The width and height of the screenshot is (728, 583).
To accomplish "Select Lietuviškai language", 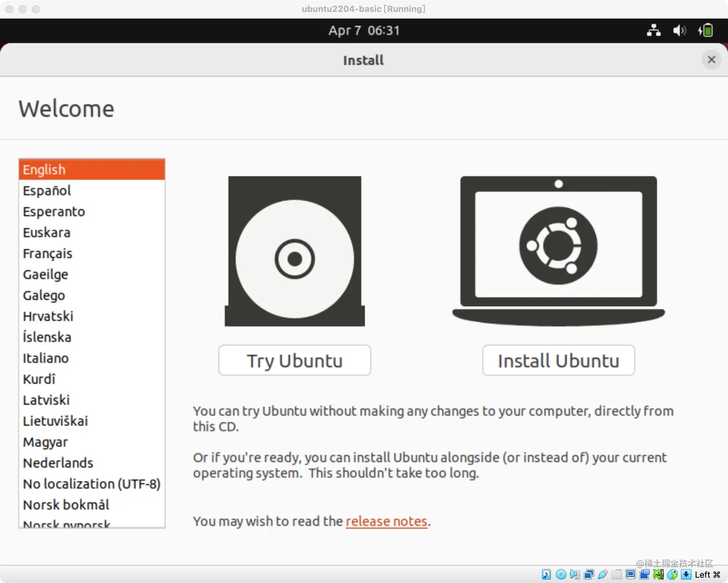I will (92, 421).
